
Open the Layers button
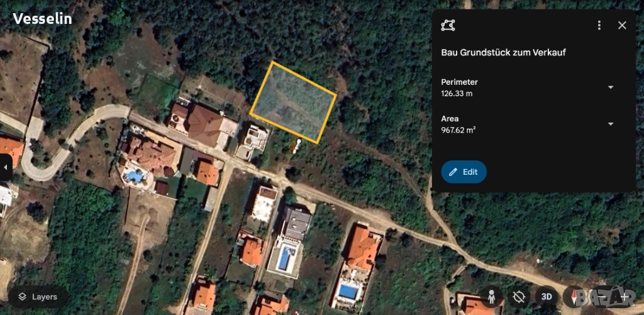(x=38, y=297)
